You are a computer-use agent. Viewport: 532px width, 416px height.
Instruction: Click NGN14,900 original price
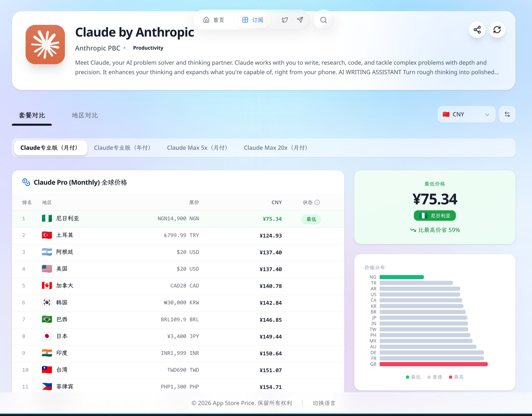coord(178,218)
